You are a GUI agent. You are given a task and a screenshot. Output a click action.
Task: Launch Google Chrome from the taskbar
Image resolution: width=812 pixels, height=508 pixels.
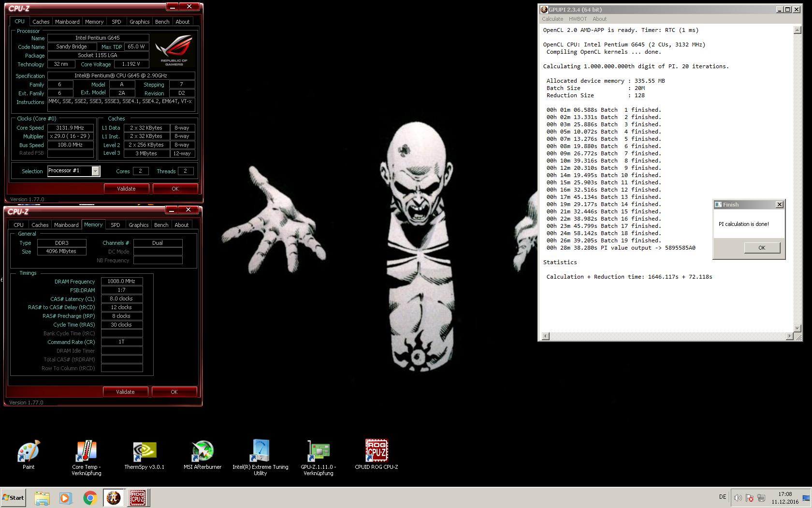90,498
